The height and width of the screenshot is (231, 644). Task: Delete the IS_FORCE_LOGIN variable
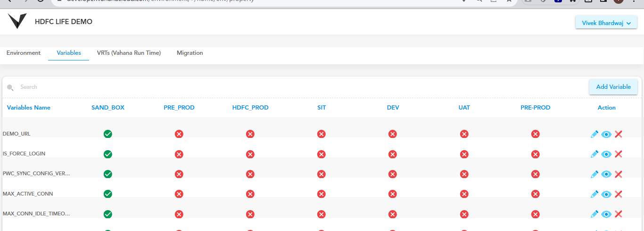pos(619,154)
